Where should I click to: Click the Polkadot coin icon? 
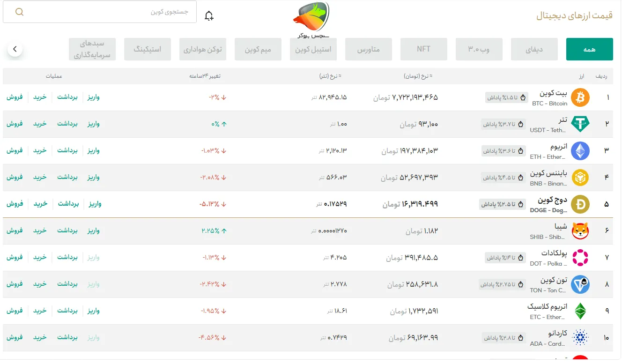click(x=580, y=257)
